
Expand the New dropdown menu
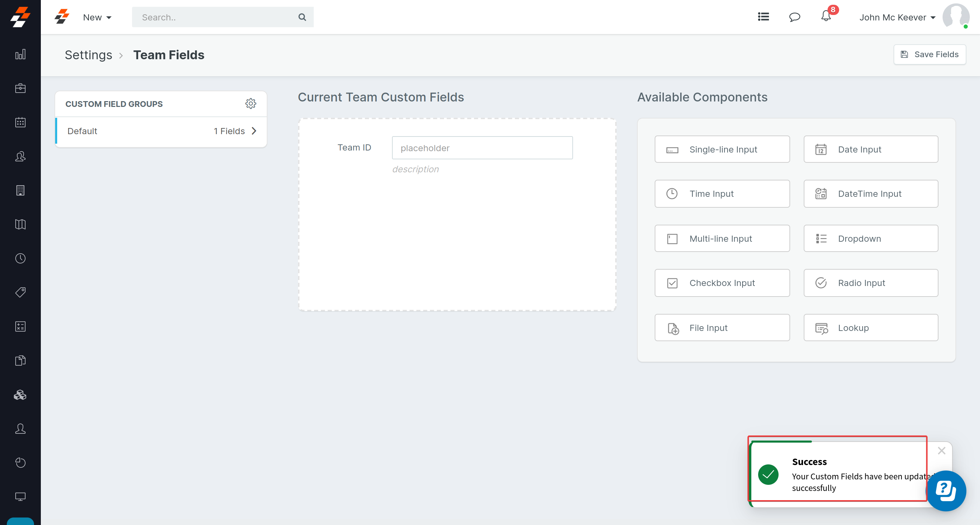[x=97, y=17]
